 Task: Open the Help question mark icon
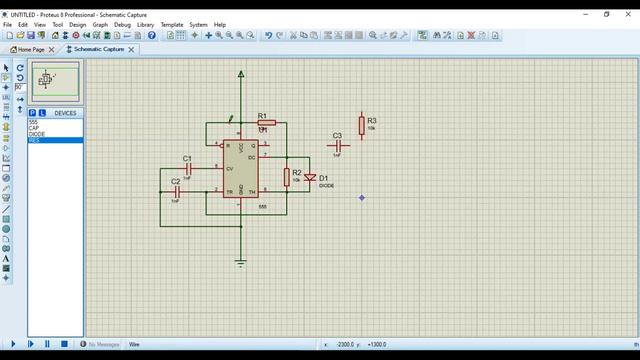coord(152,36)
